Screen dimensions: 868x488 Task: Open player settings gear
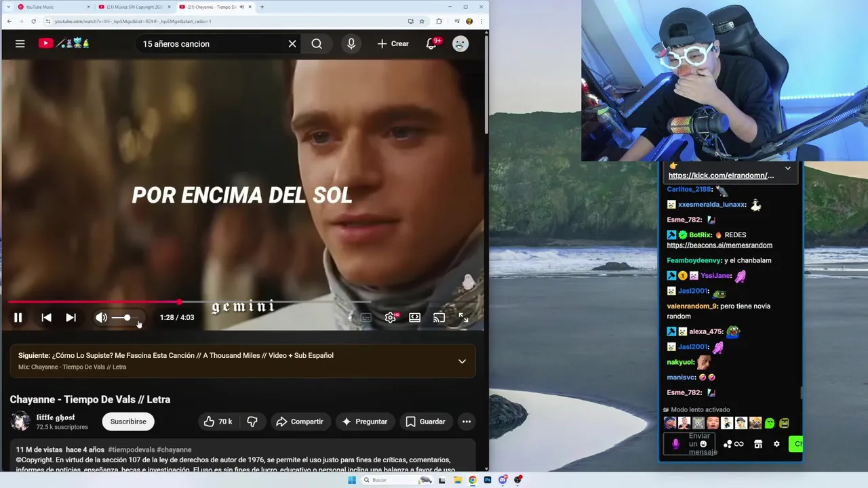[x=391, y=317]
